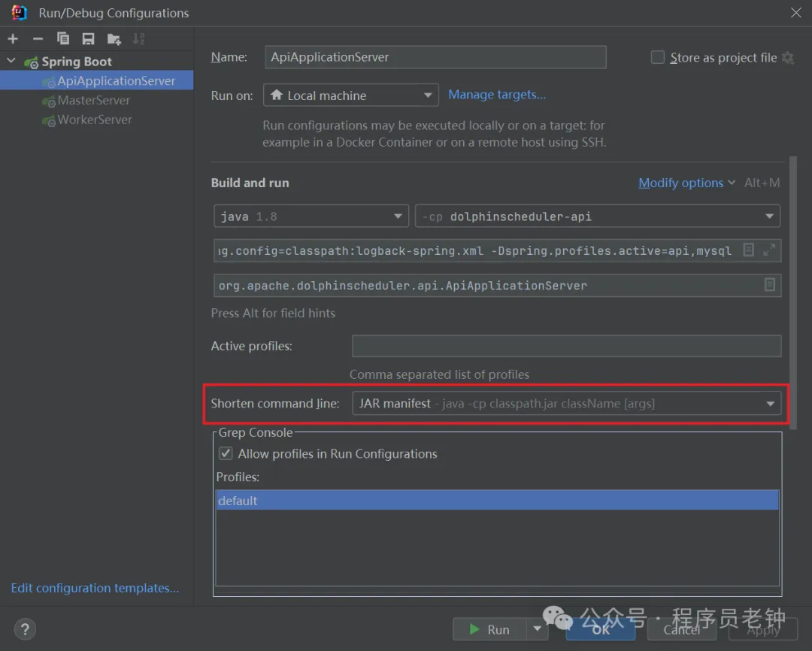This screenshot has height=651, width=812.
Task: Uncheck Allow profiles in Run Configurations
Action: coord(226,454)
